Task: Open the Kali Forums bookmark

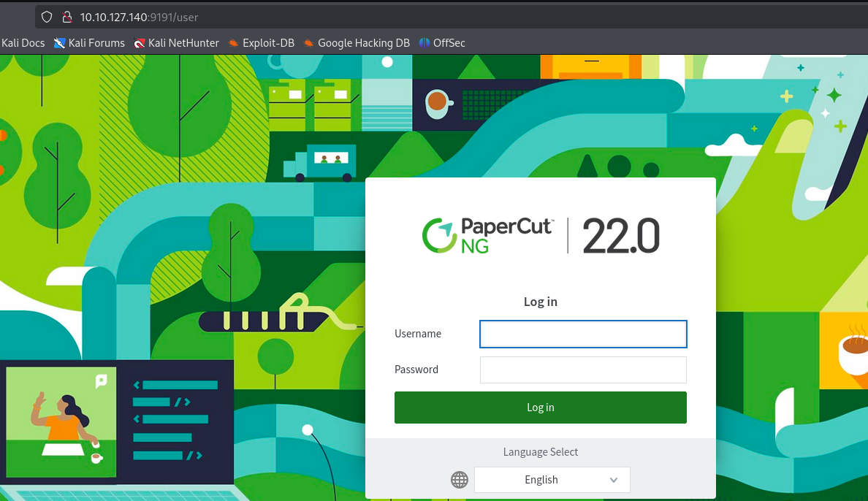Action: tap(89, 42)
